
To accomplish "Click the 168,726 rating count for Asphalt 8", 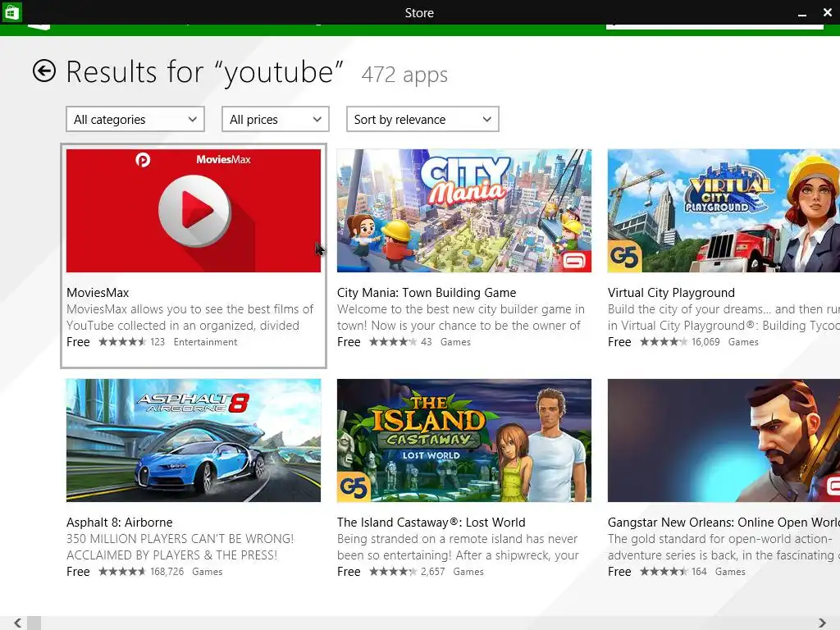I will [x=167, y=572].
